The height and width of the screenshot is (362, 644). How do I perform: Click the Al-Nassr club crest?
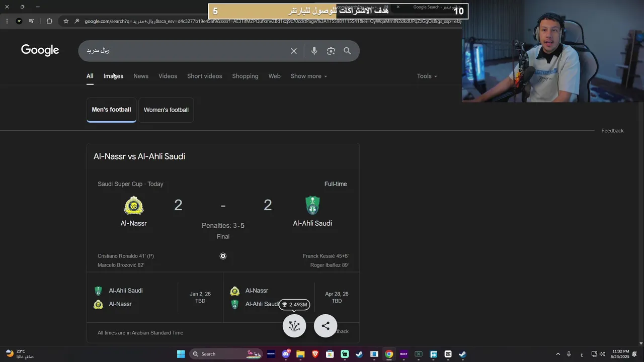click(x=134, y=205)
